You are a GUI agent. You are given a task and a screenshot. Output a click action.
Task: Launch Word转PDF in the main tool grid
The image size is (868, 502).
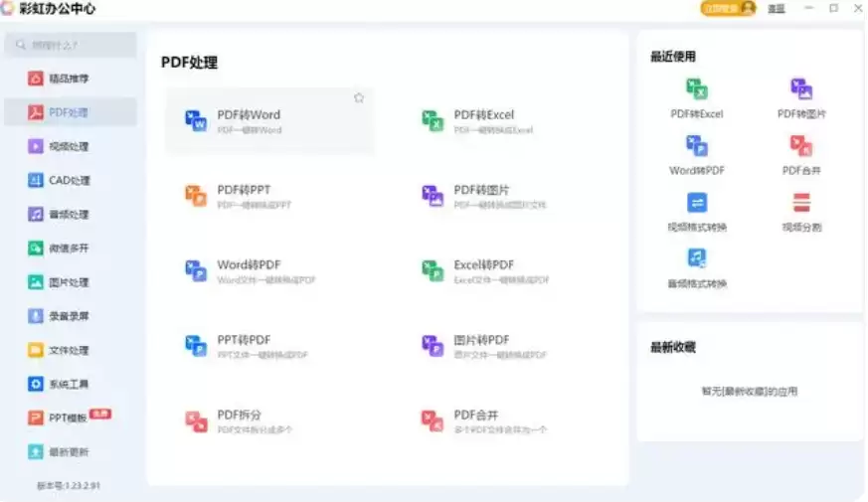(x=269, y=271)
